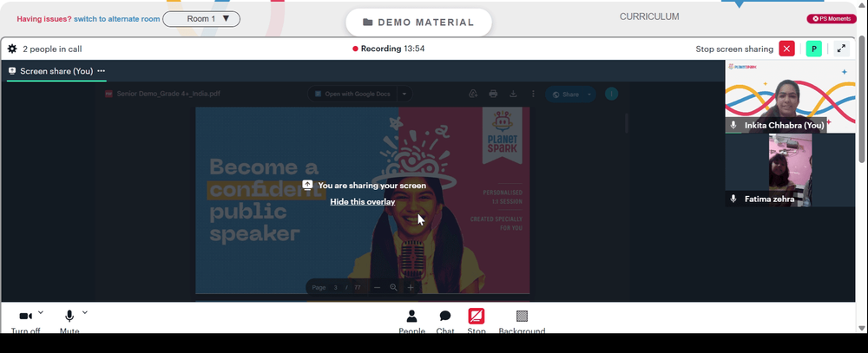
Task: Open Screen share three-dots options menu
Action: point(102,71)
